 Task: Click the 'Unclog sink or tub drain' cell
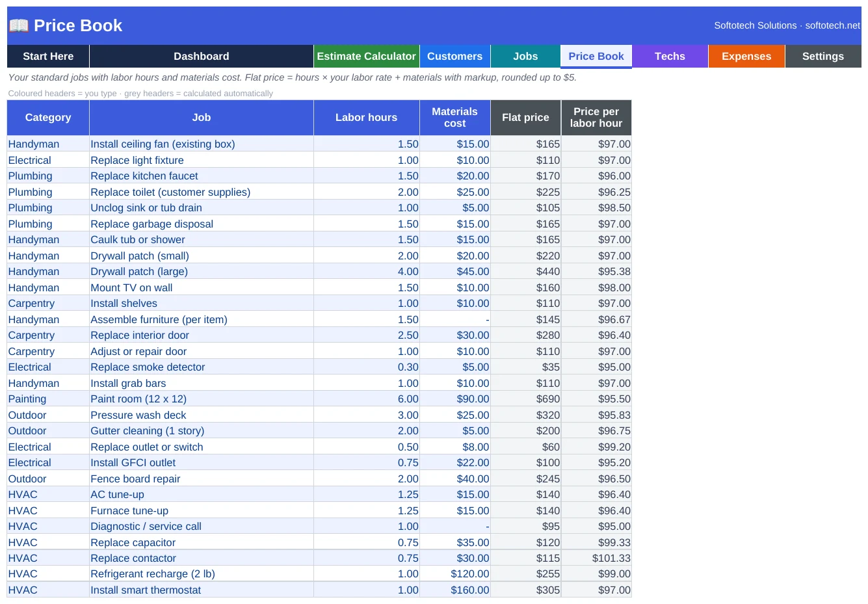(x=202, y=208)
